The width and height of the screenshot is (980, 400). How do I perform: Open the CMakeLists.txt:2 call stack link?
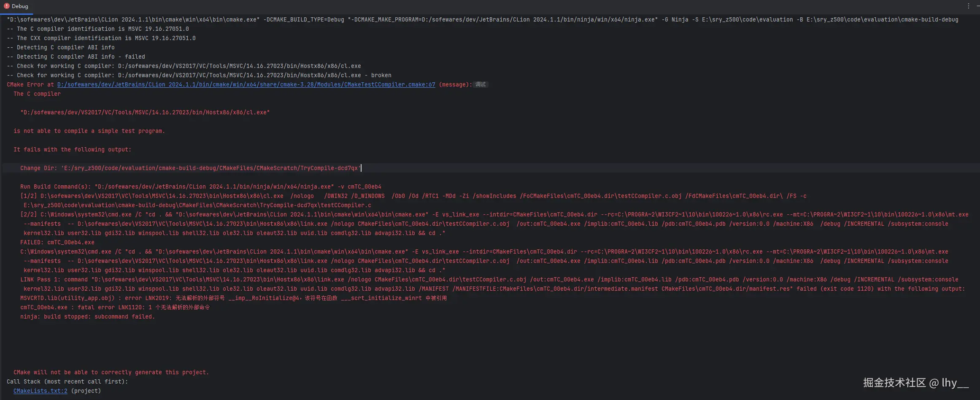[x=40, y=391]
